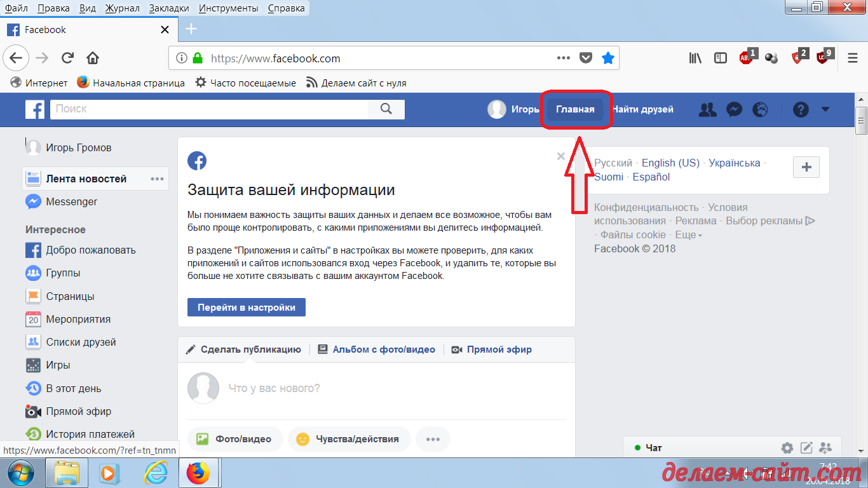The image size is (868, 488).
Task: Click the Фото/видео button in composer
Action: tap(235, 439)
